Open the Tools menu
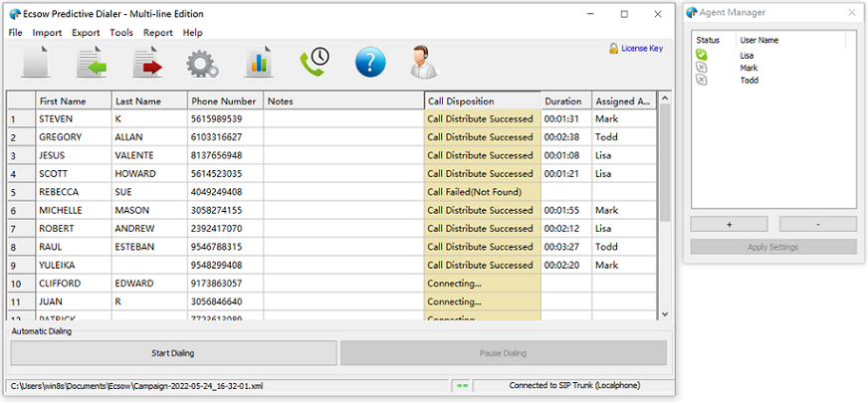 pyautogui.click(x=121, y=33)
